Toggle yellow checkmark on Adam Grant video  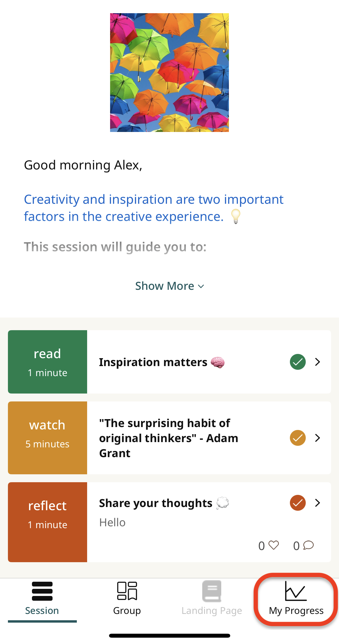pyautogui.click(x=298, y=438)
